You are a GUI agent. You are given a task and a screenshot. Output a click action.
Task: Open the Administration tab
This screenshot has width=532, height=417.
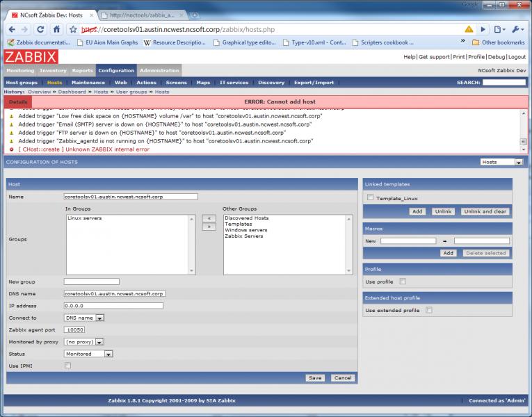tap(159, 70)
